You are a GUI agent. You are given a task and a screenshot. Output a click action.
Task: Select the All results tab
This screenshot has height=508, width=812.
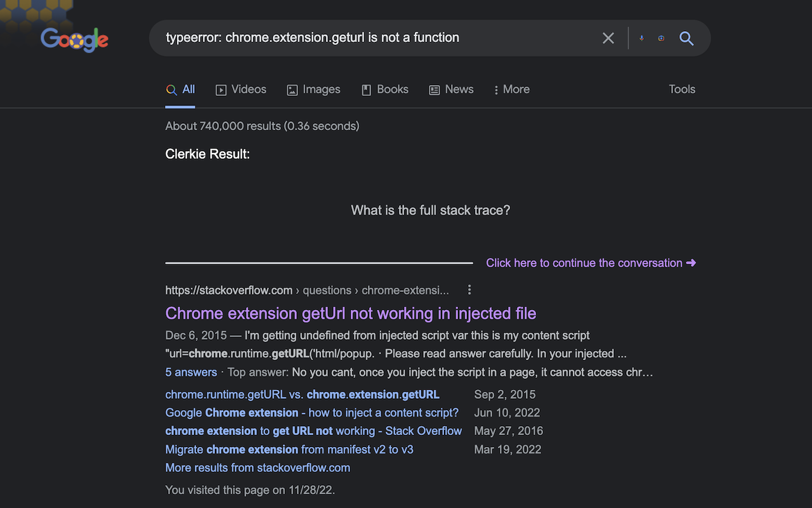coord(180,90)
